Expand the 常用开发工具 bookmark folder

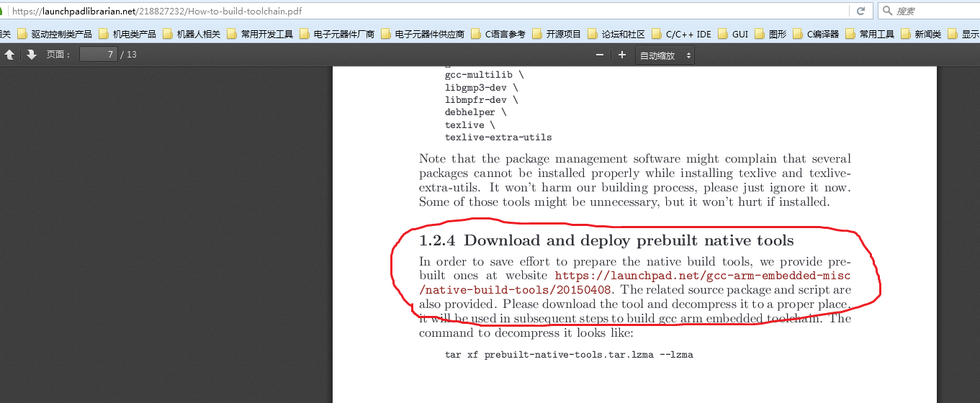click(x=260, y=34)
